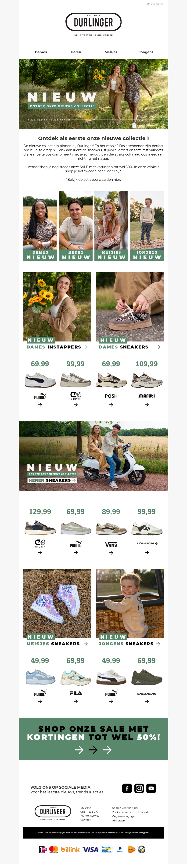Click the arrow below the Vans logo
This screenshot has width=187, height=868.
pos(111,553)
